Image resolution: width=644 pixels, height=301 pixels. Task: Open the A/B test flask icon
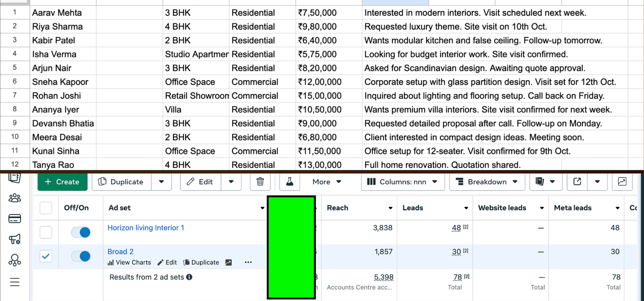pyautogui.click(x=290, y=182)
